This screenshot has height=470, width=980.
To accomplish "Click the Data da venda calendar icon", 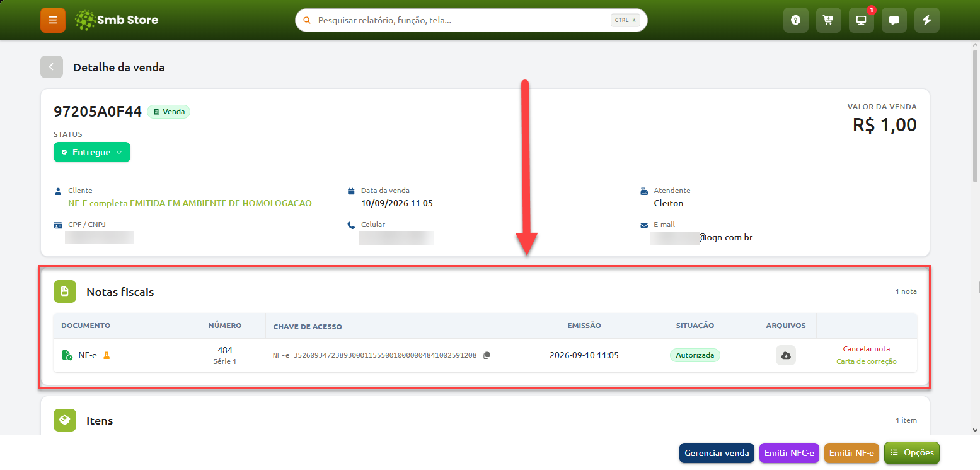I will pos(351,191).
